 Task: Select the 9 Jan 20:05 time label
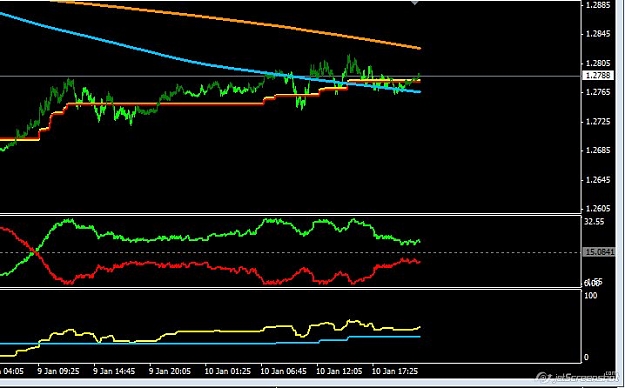click(170, 371)
